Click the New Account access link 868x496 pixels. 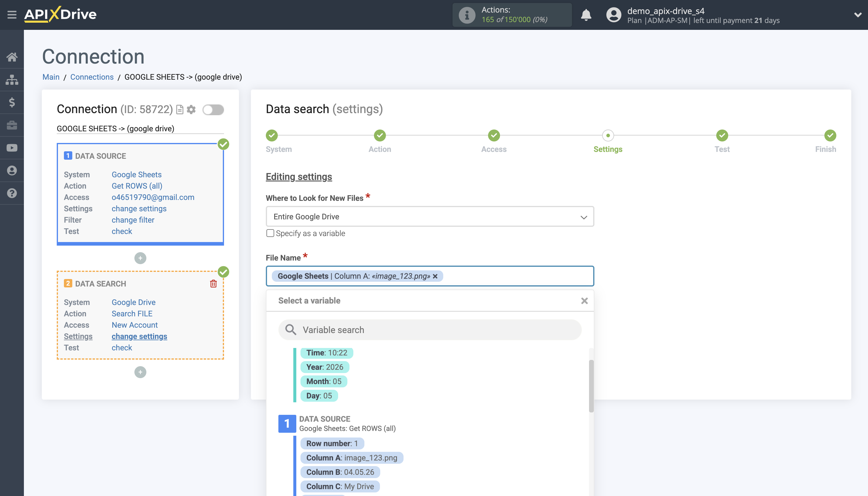click(135, 325)
